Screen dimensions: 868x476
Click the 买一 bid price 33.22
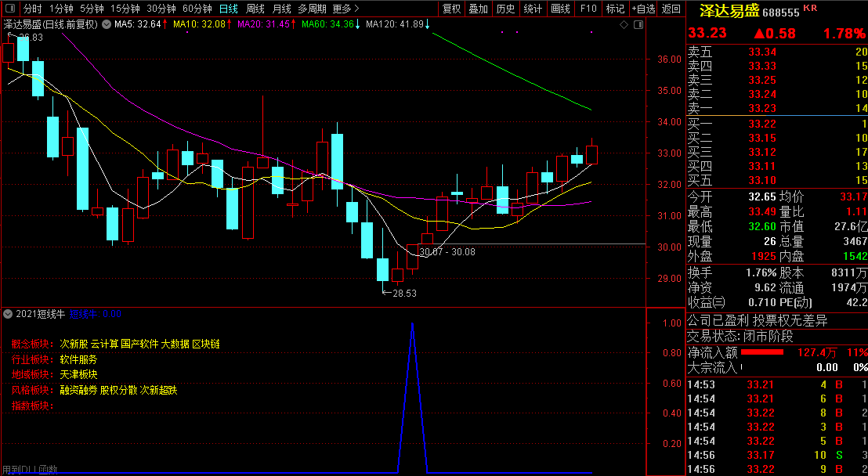click(762, 124)
